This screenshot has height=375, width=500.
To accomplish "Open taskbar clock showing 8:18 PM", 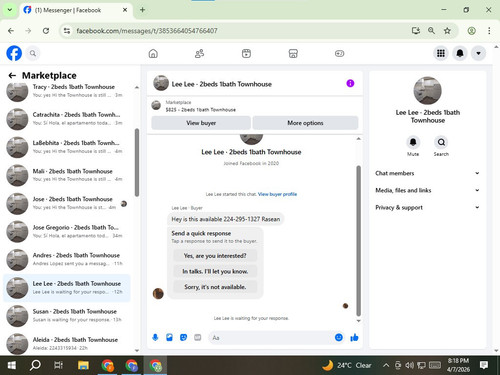I will coord(458,365).
